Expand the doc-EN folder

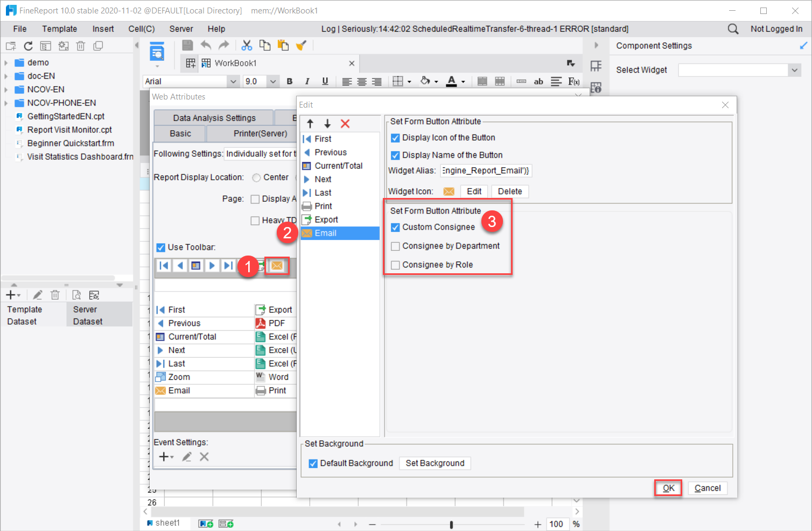[6, 76]
